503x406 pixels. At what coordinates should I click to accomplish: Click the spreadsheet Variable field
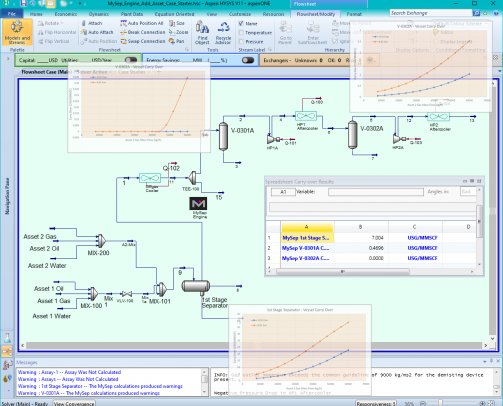coord(376,192)
